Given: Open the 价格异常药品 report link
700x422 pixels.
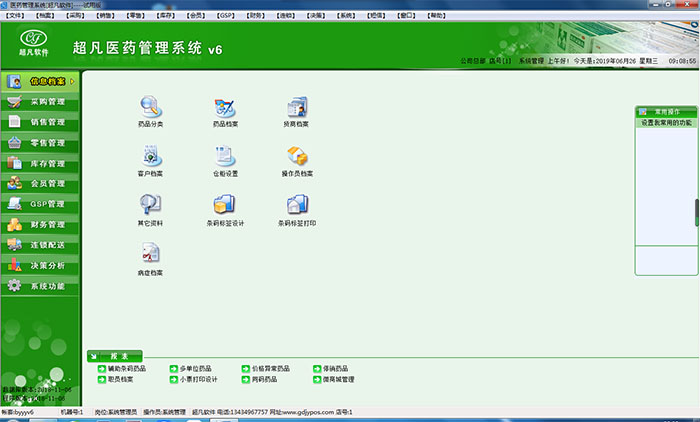Looking at the screenshot, I should [266, 368].
